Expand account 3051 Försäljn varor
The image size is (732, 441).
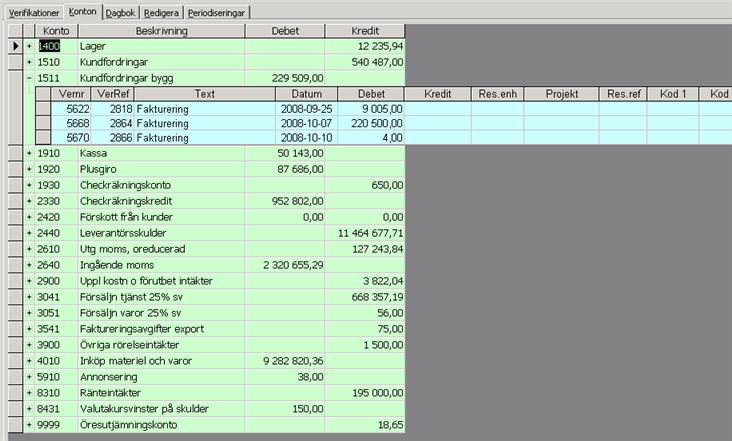[29, 313]
